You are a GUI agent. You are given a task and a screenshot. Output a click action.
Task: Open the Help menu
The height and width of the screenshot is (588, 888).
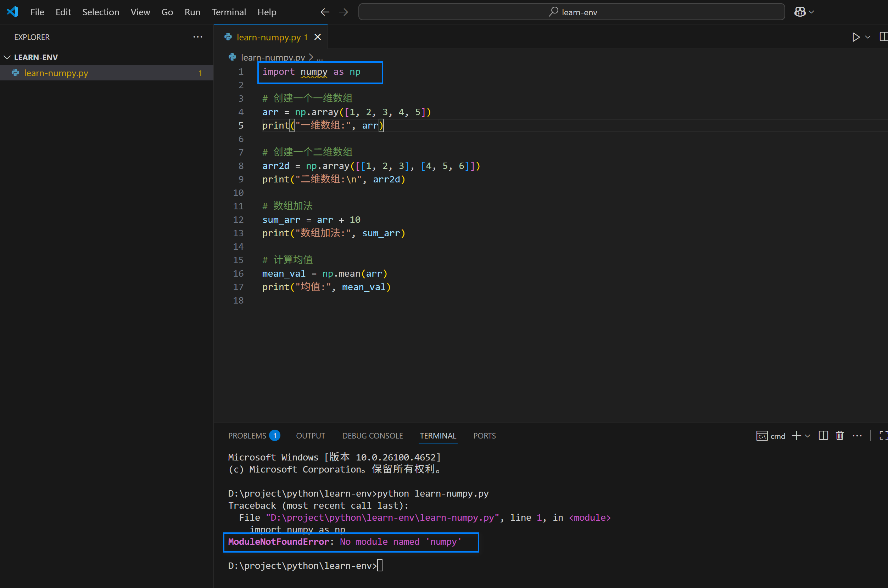(267, 12)
